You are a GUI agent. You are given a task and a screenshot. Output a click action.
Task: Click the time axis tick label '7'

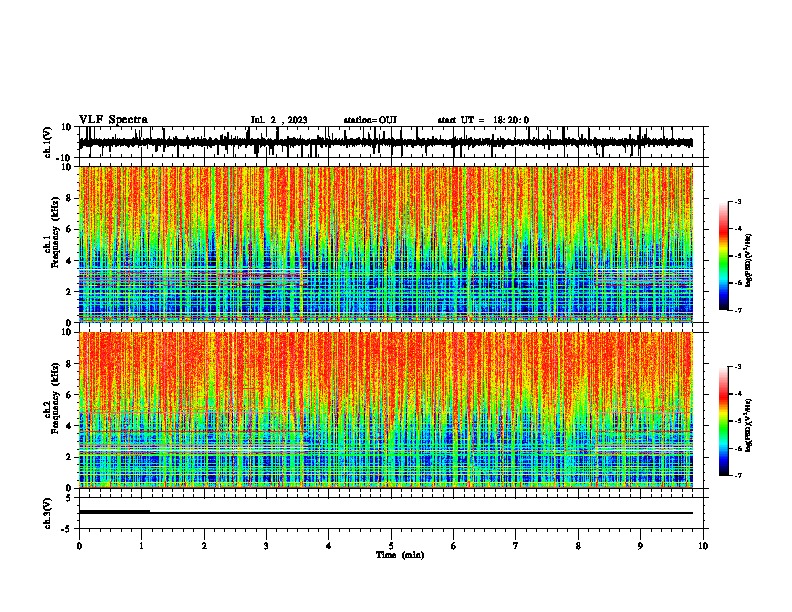click(x=516, y=546)
